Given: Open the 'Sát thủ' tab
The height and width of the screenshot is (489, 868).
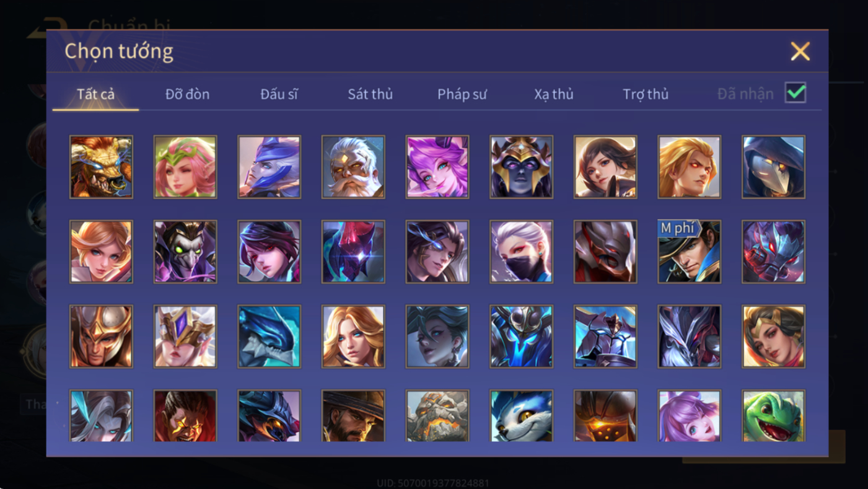Looking at the screenshot, I should [x=370, y=94].
